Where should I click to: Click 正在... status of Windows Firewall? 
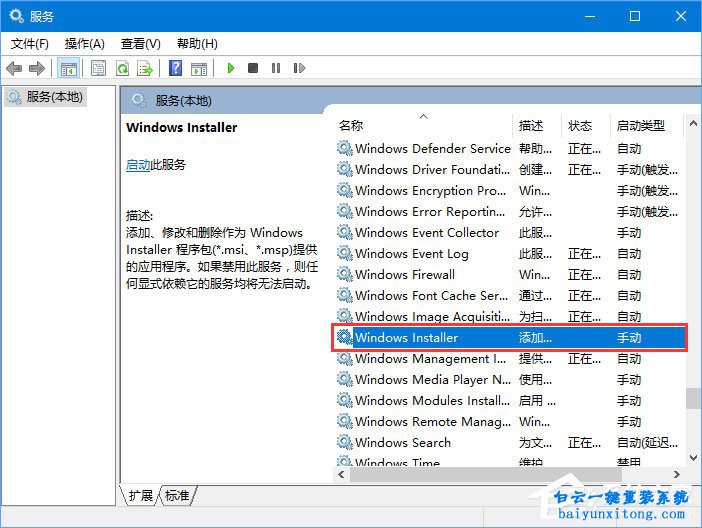pos(584,275)
